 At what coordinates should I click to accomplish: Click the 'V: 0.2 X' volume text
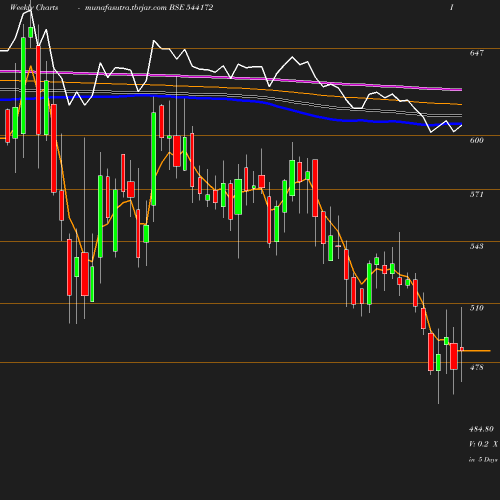[483, 444]
